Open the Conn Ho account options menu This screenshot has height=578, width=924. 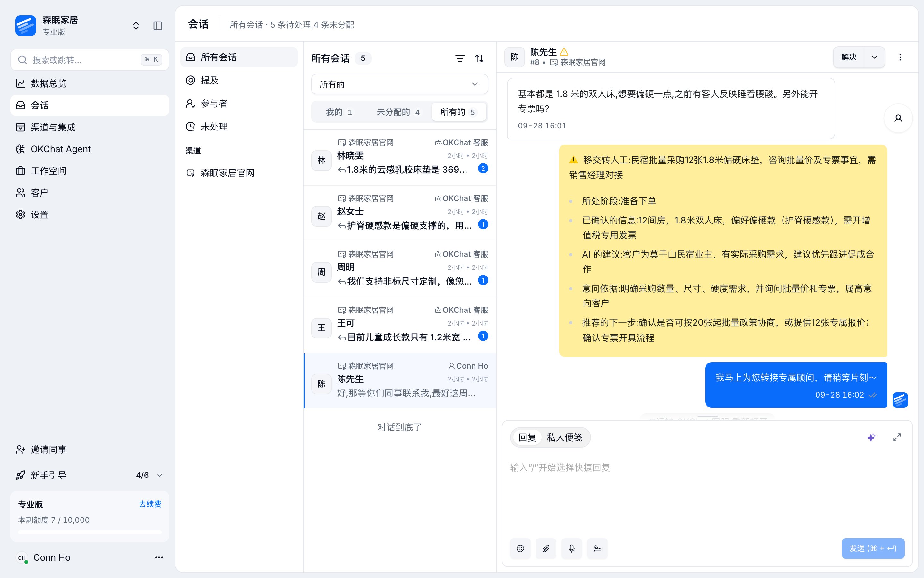[x=159, y=557]
